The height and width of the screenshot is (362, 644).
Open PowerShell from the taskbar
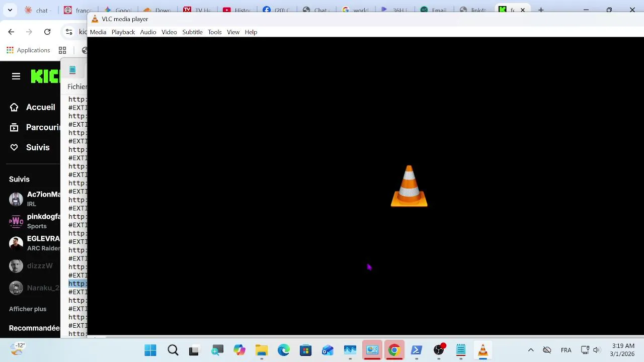click(417, 350)
